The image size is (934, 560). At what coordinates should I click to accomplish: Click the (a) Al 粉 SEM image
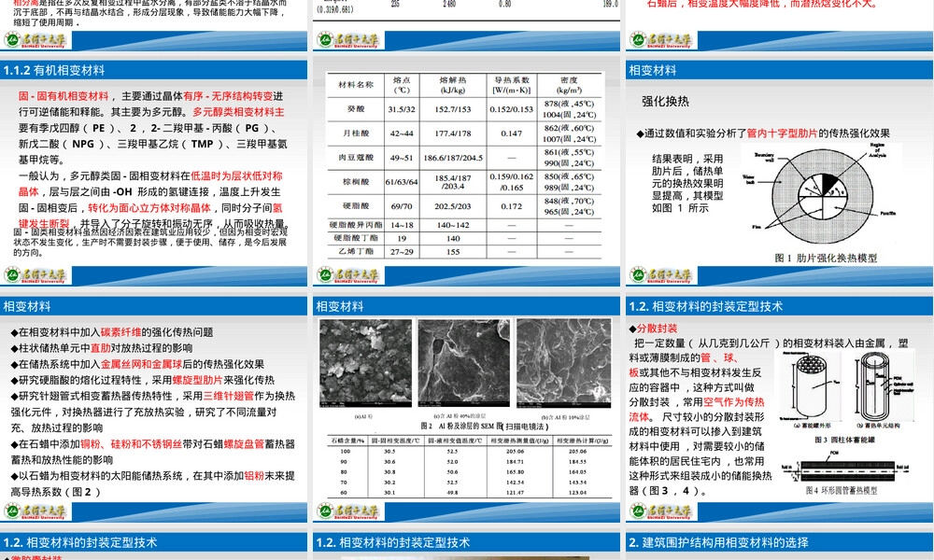point(365,362)
